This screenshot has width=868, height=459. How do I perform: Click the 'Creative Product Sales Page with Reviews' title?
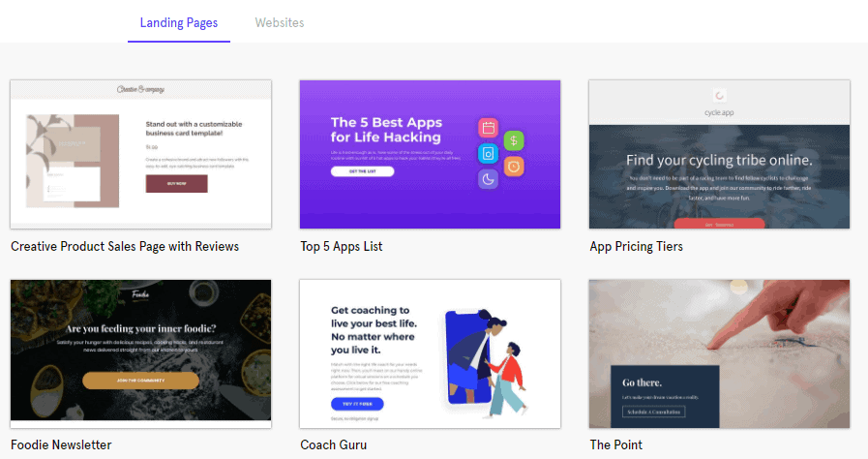(125, 246)
